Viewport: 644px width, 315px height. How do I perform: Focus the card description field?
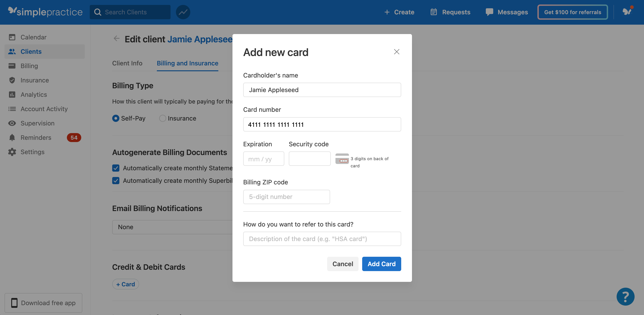pos(322,239)
